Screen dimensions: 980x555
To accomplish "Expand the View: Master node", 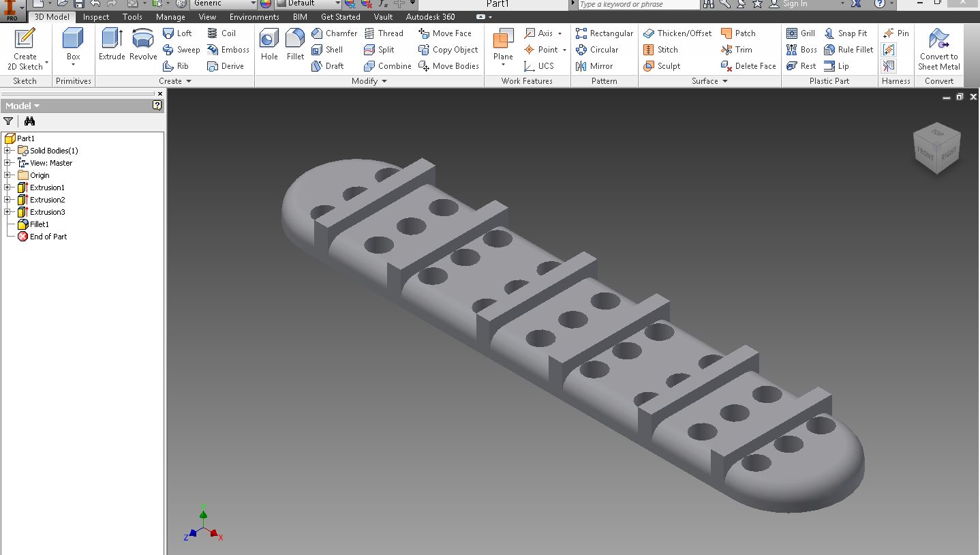I will pos(7,163).
